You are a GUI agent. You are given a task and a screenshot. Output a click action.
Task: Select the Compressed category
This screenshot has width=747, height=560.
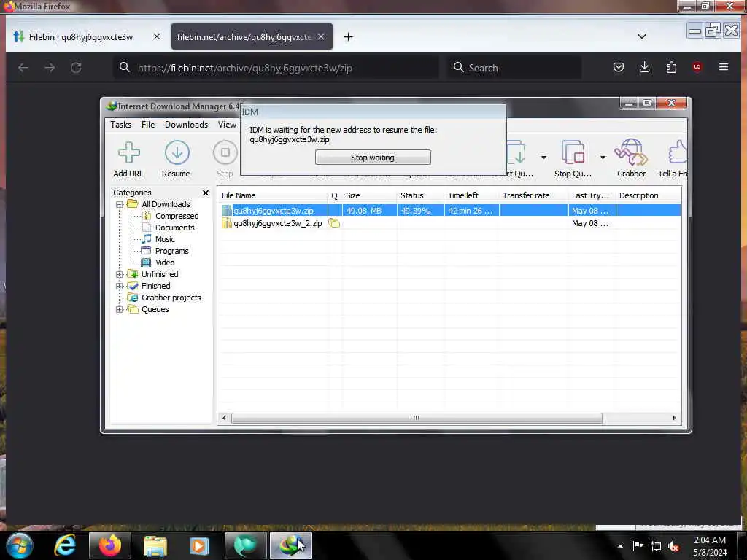177,216
